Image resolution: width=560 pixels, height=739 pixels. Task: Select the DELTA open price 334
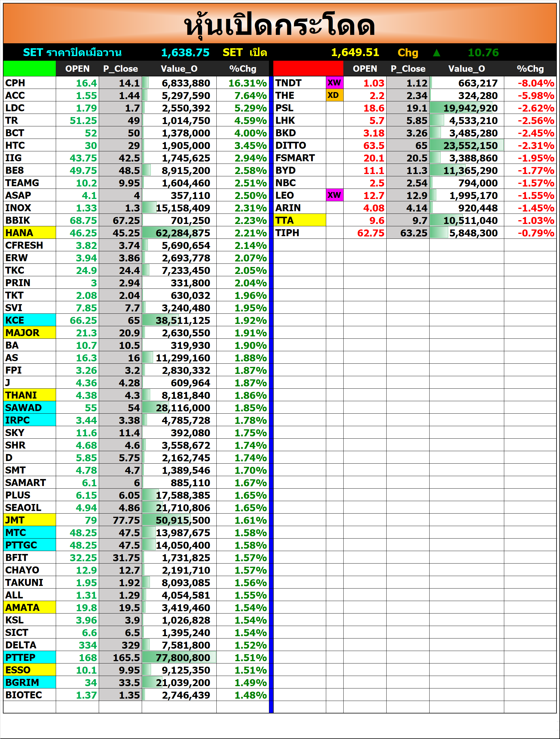click(87, 645)
